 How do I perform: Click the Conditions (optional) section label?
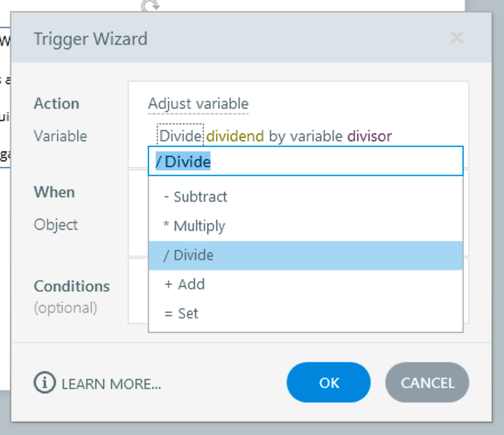click(x=72, y=286)
